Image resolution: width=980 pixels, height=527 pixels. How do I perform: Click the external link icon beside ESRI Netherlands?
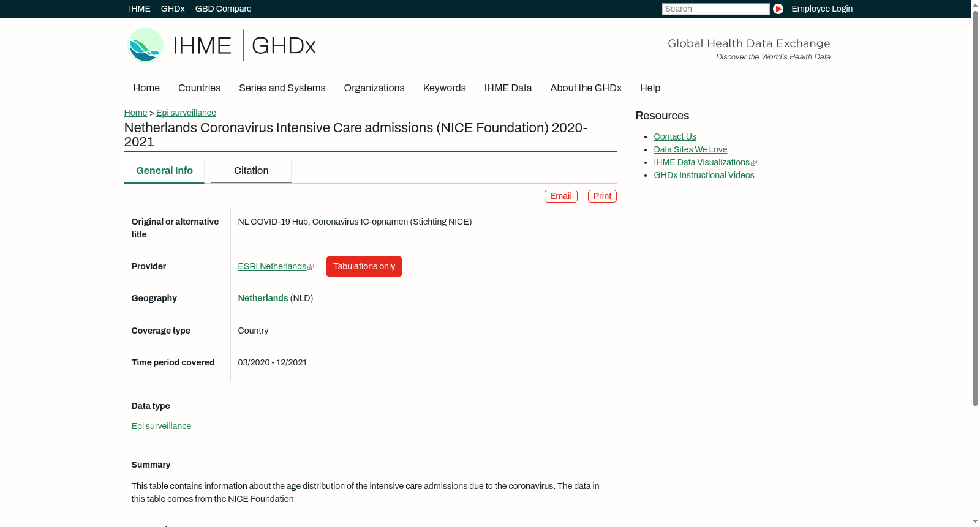[311, 267]
